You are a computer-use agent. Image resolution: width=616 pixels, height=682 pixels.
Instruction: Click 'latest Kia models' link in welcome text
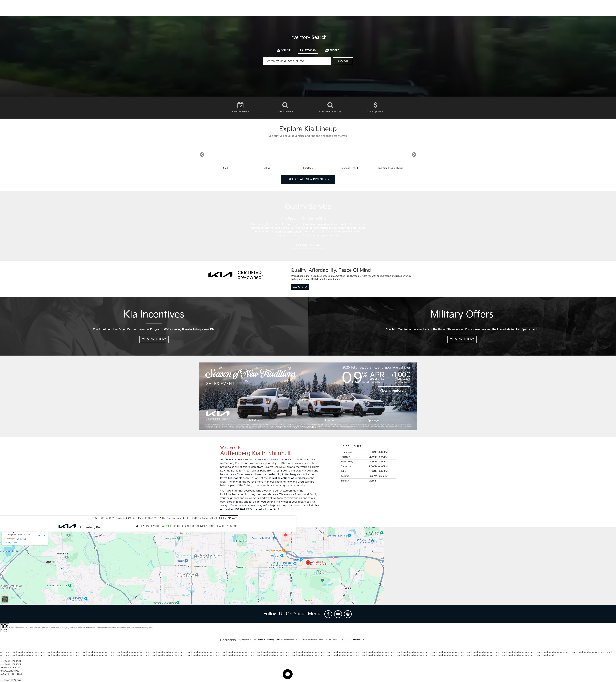pos(231,478)
